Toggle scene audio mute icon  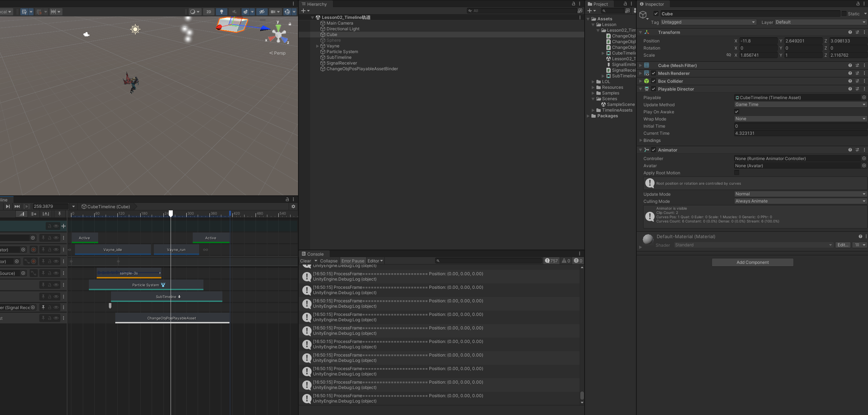tap(234, 12)
